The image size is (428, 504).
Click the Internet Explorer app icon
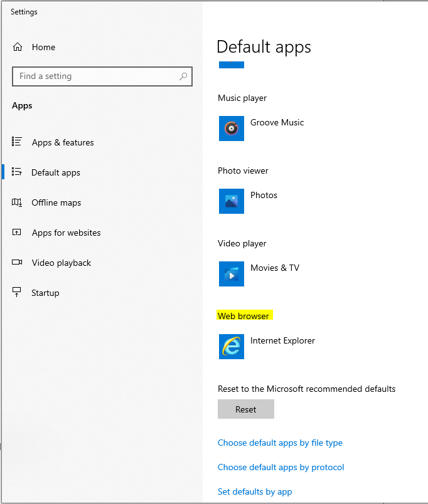232,347
